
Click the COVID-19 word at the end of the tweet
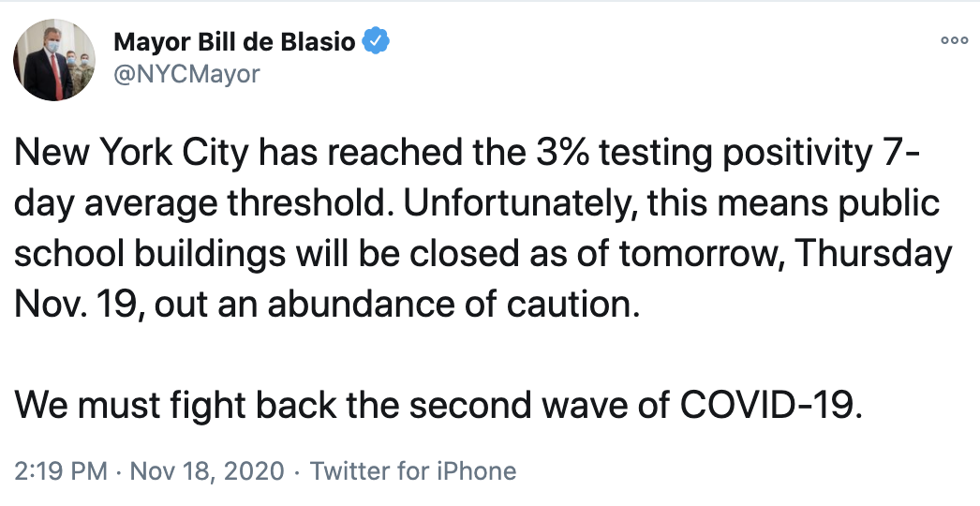[771, 406]
